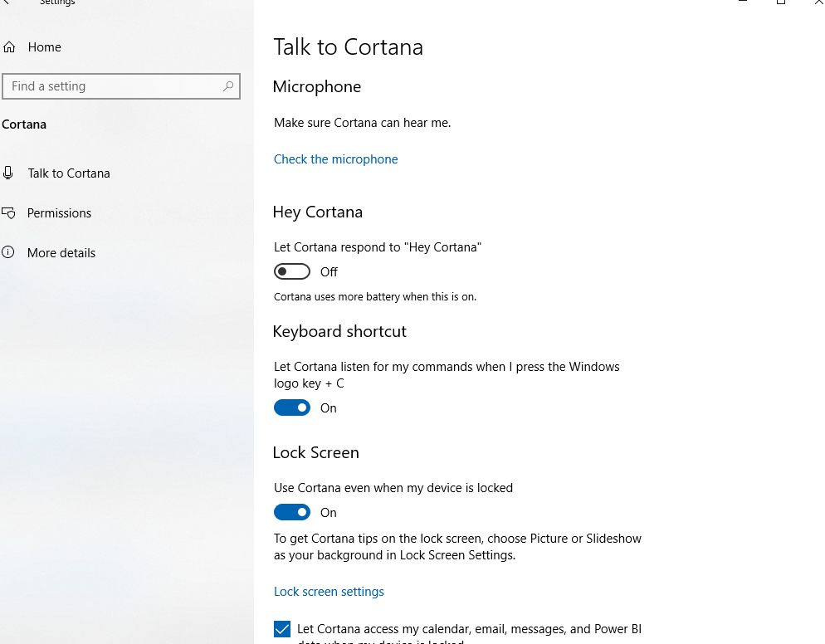The height and width of the screenshot is (644, 825).
Task: Minimize the Settings window
Action: click(742, 2)
